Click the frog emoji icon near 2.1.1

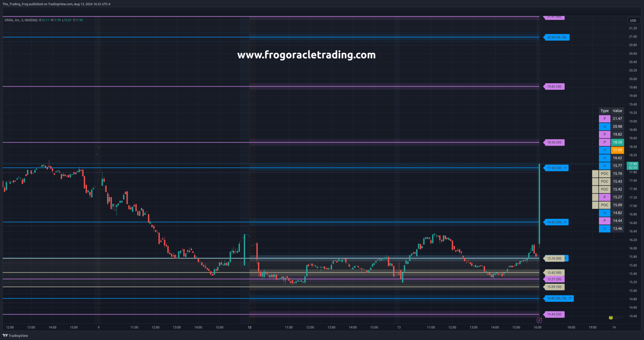(x=611, y=317)
